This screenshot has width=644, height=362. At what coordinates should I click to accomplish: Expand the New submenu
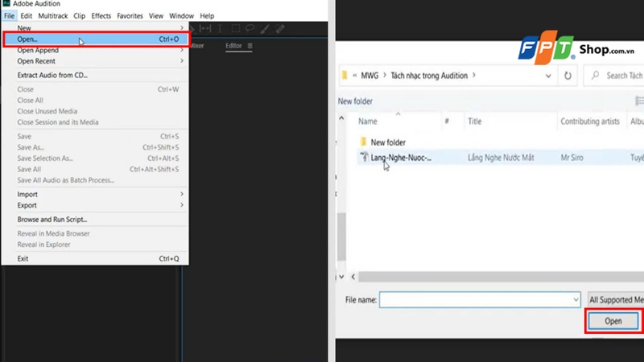pyautogui.click(x=95, y=28)
